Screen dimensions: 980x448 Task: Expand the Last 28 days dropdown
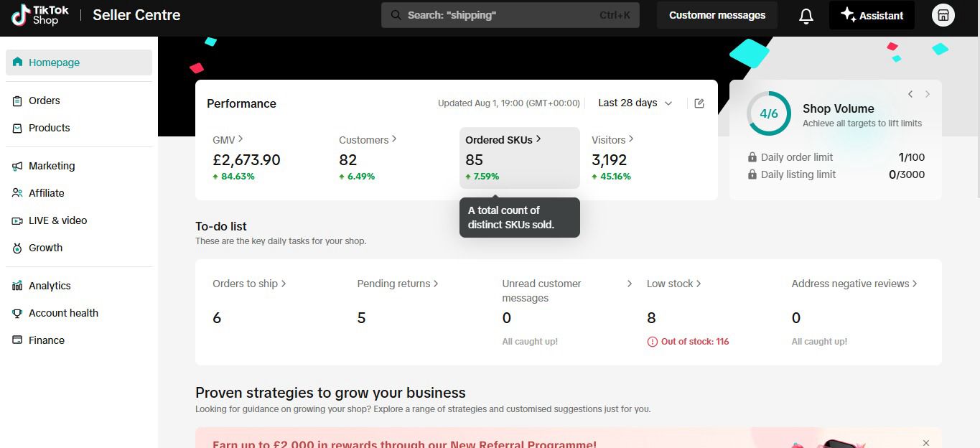(635, 103)
